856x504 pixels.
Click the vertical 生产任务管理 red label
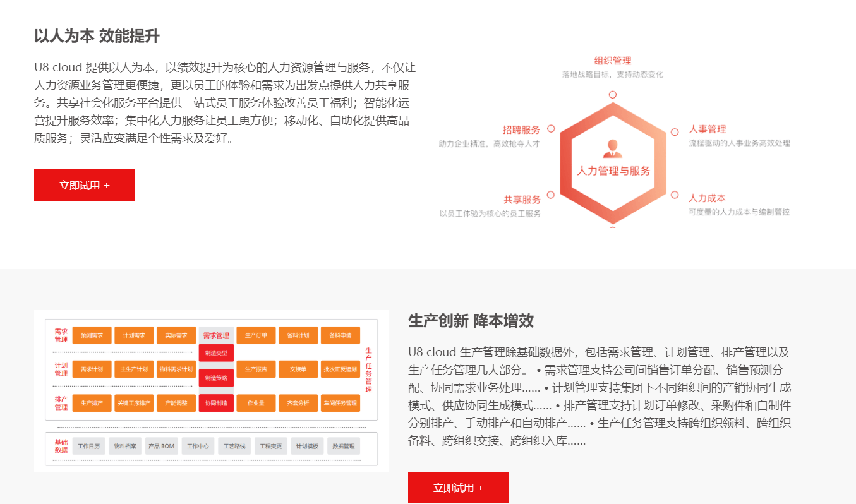pyautogui.click(x=368, y=369)
